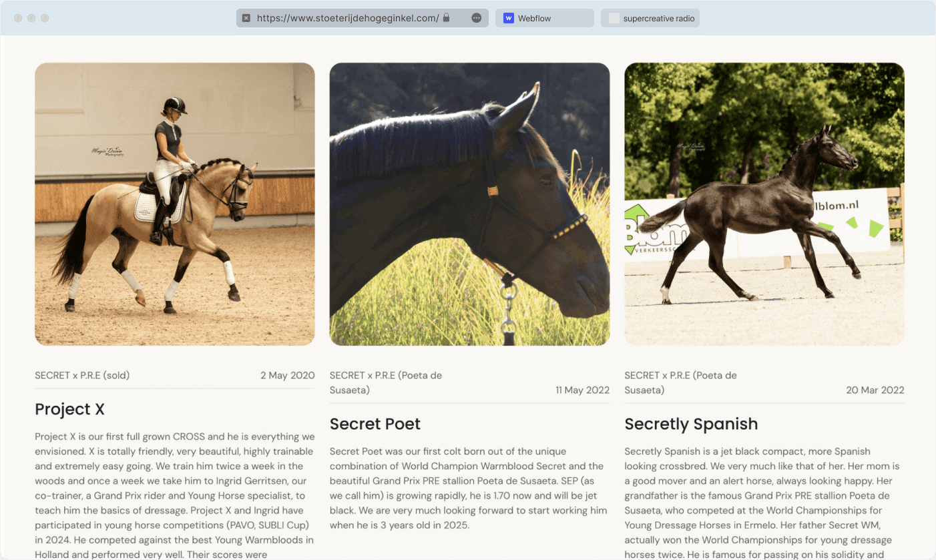The height and width of the screenshot is (560, 936).
Task: Click the 11 May 2022 date
Action: [x=582, y=390]
